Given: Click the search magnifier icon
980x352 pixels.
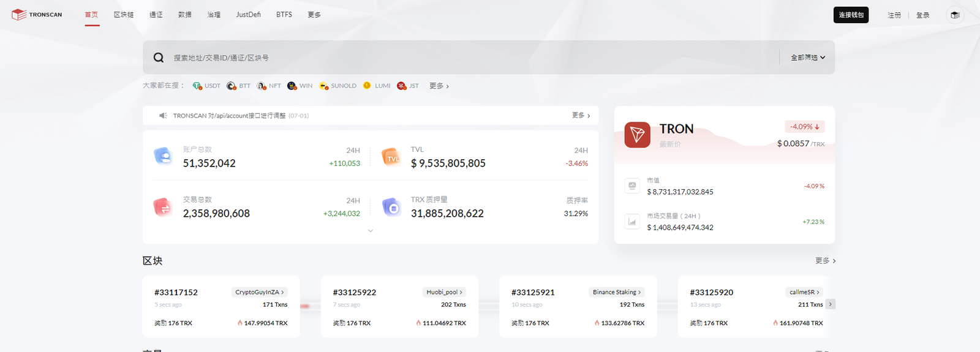Looking at the screenshot, I should click(159, 58).
